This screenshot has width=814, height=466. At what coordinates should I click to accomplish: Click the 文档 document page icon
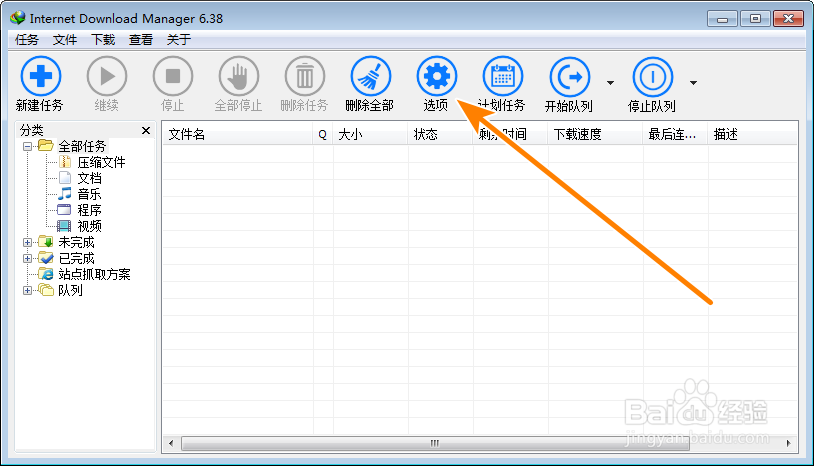(x=65, y=178)
